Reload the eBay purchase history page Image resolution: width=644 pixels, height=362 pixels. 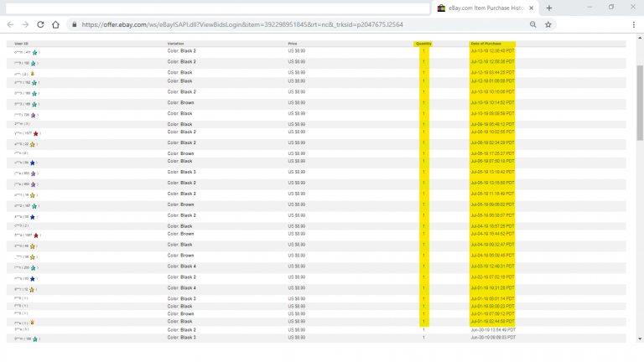click(39, 24)
